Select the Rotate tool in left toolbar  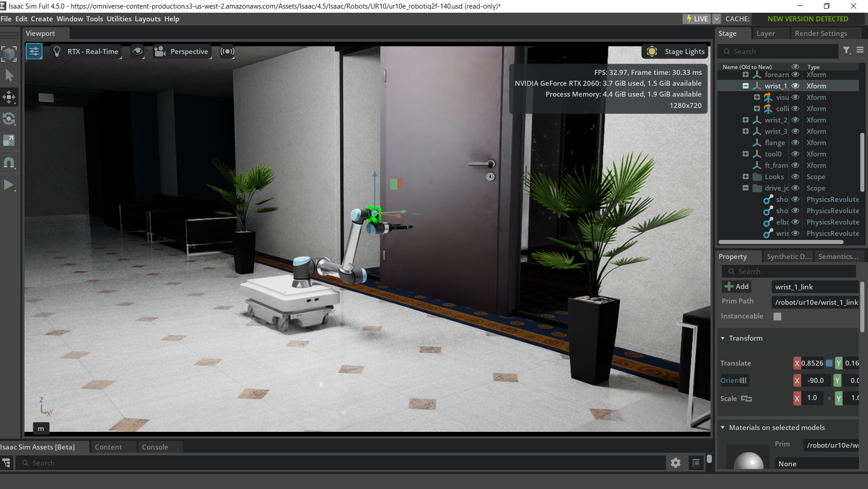click(x=9, y=119)
